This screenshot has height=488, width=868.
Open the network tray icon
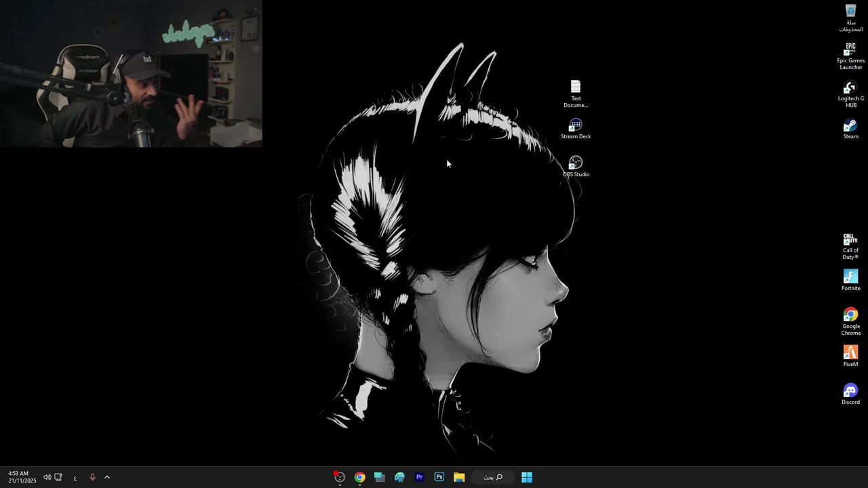pos(58,477)
